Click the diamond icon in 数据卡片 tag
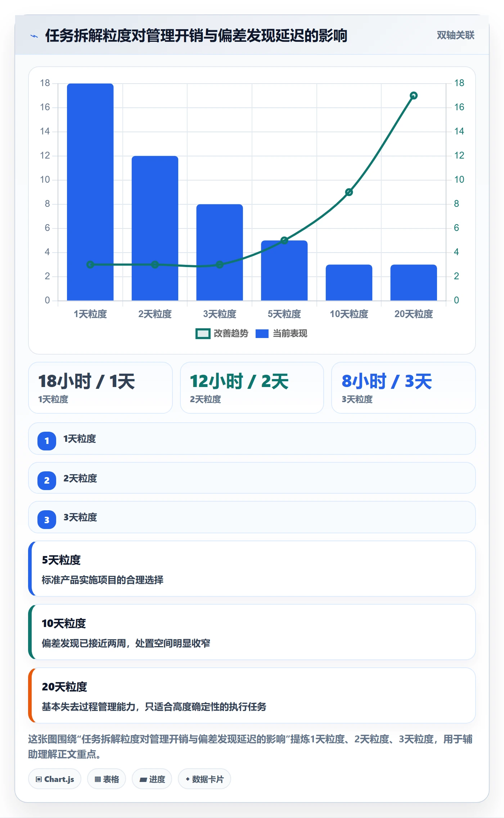504x818 pixels. point(188,779)
